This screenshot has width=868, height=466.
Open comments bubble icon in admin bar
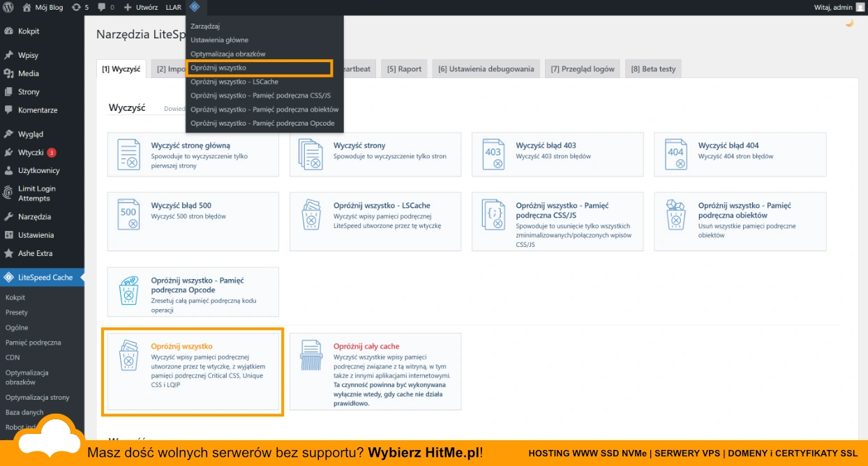(102, 7)
